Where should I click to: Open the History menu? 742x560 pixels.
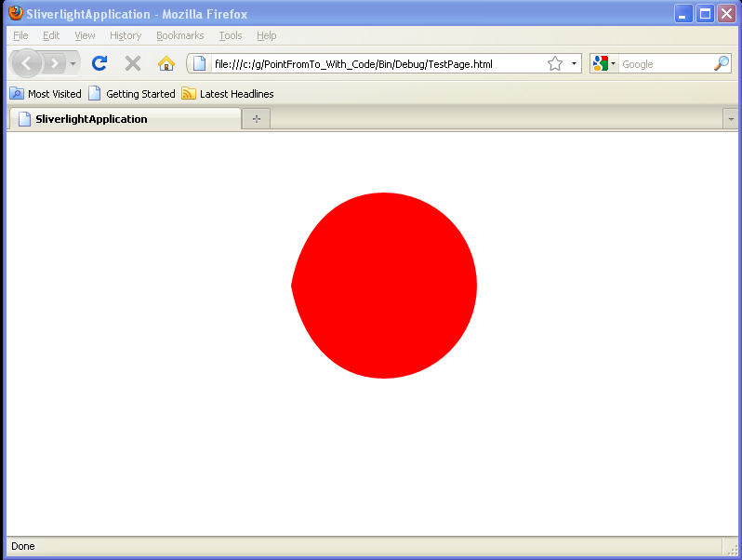[126, 35]
